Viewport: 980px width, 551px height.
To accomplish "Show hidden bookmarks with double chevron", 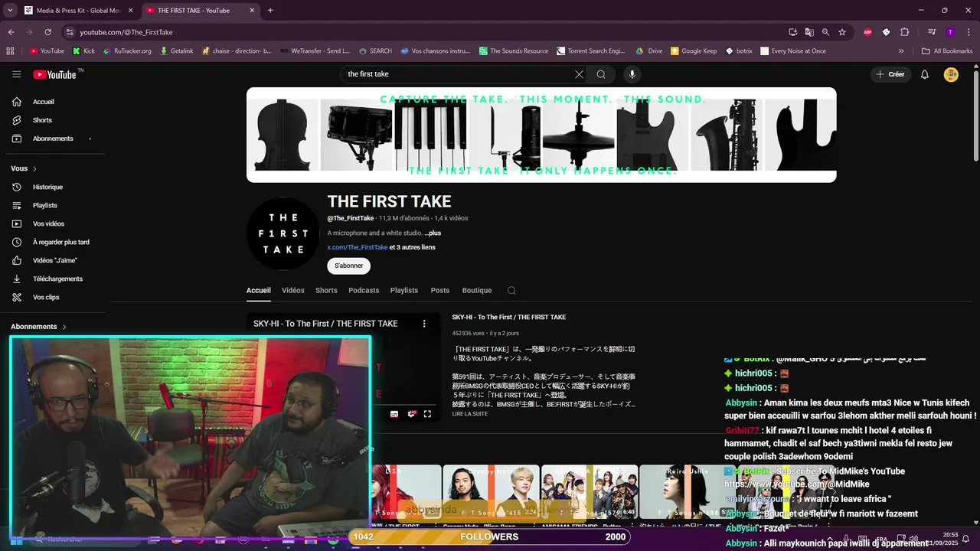I will [x=901, y=51].
